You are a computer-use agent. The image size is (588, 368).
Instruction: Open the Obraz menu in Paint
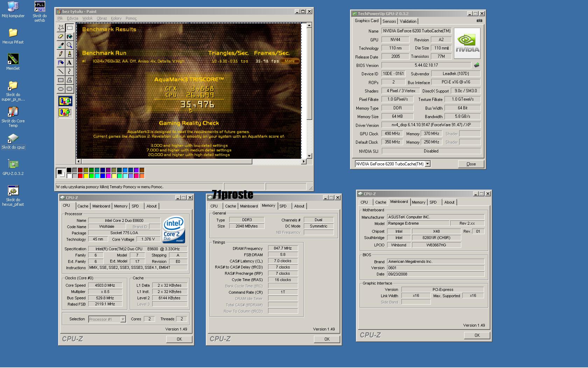[x=102, y=18]
